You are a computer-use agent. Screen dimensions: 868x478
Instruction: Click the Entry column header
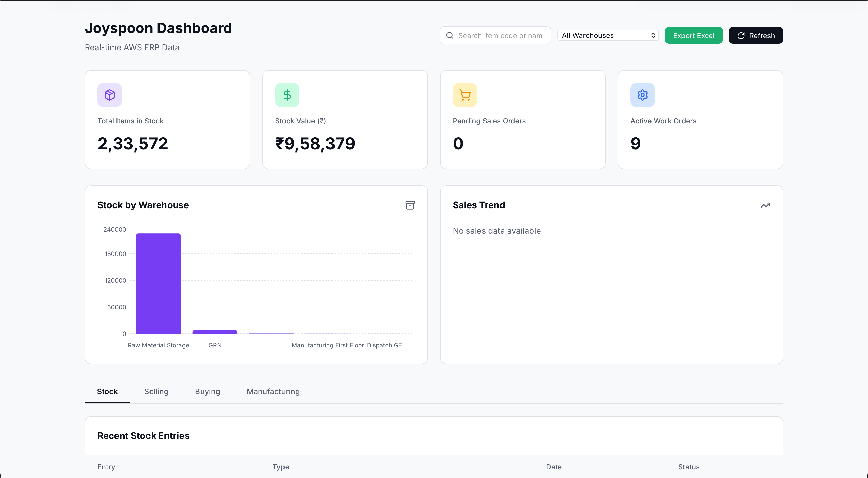[x=106, y=467]
